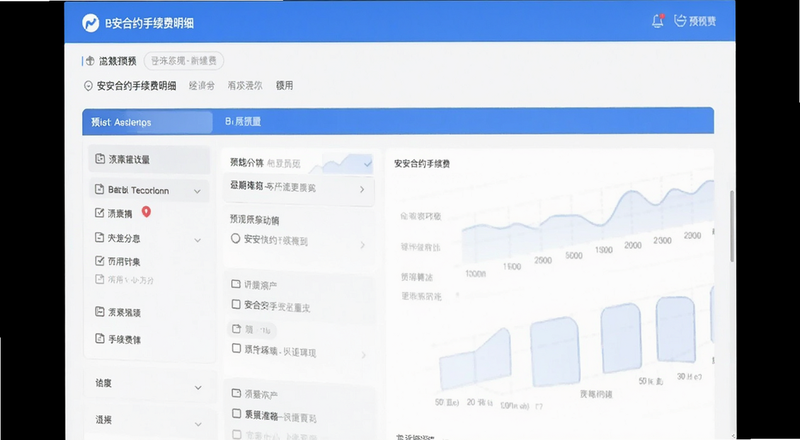
Task: Click the grey pill button beside the breadcrumb
Action: [x=184, y=61]
